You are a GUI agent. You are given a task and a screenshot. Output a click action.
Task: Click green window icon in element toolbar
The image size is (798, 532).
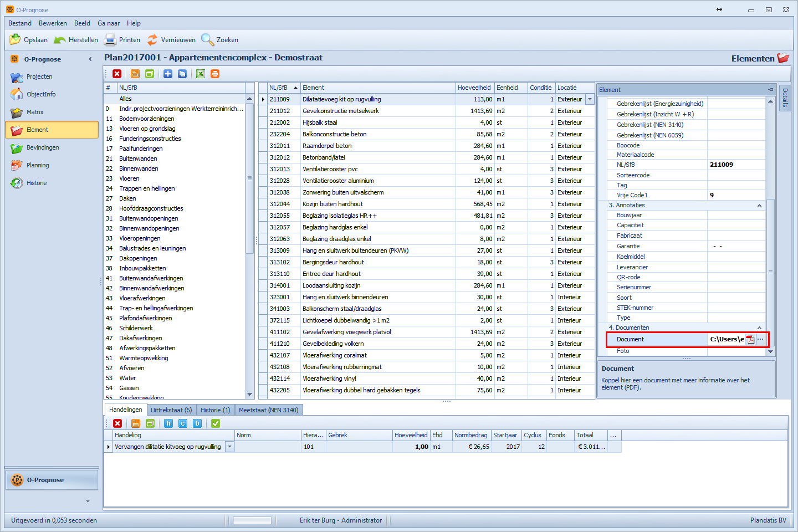[150, 74]
